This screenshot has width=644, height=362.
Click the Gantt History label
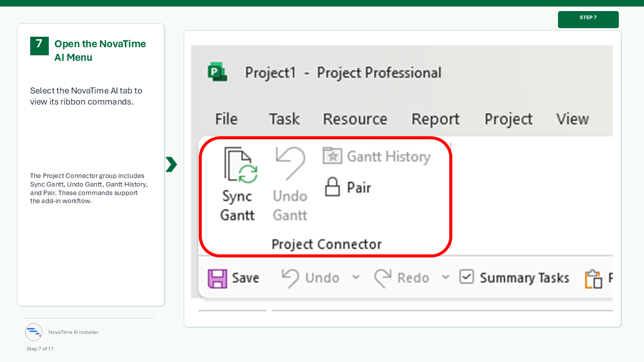[x=389, y=156]
